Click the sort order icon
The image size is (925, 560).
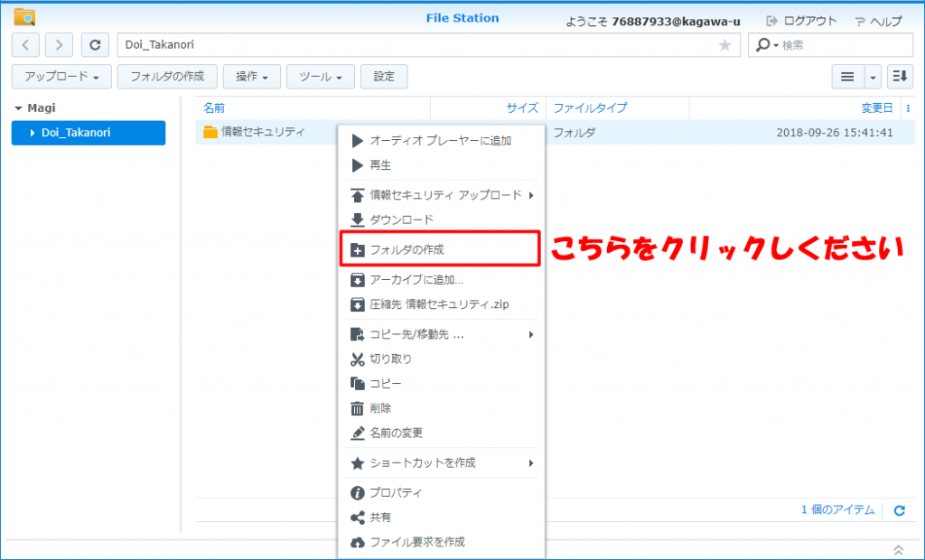[900, 77]
